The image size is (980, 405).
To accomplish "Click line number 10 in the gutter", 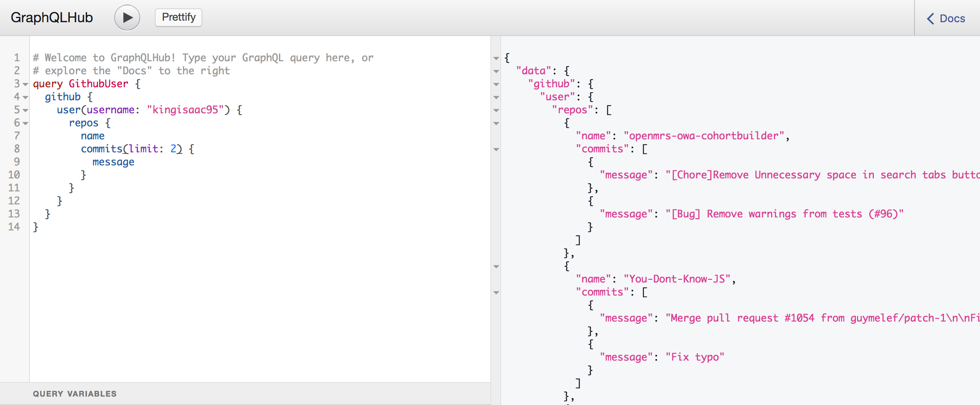I will pos(14,175).
